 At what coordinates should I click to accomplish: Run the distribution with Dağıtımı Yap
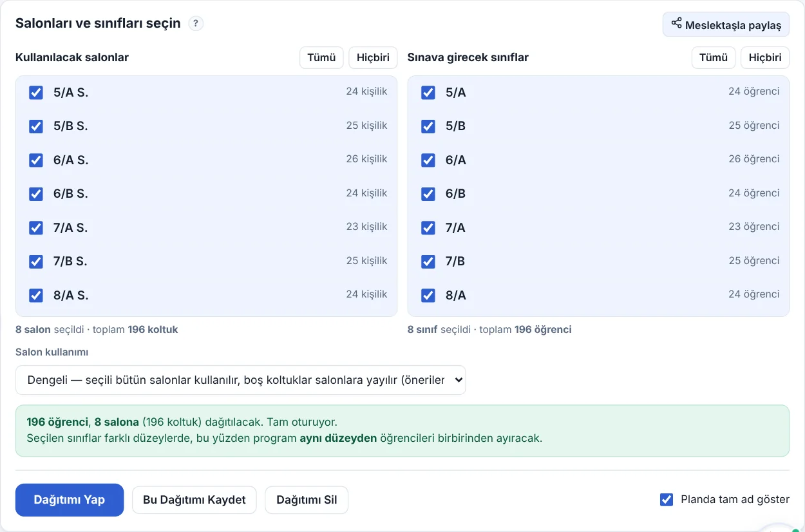(x=70, y=500)
